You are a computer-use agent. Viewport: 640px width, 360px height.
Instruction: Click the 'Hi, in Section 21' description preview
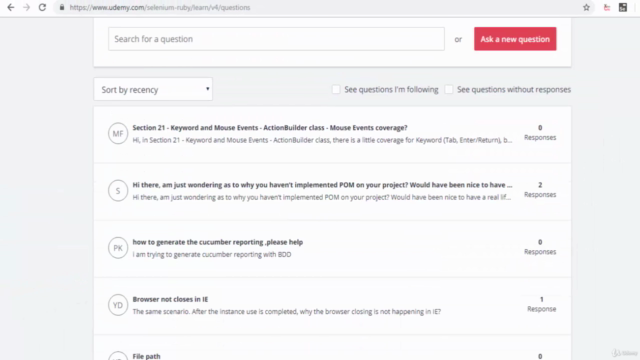click(322, 140)
